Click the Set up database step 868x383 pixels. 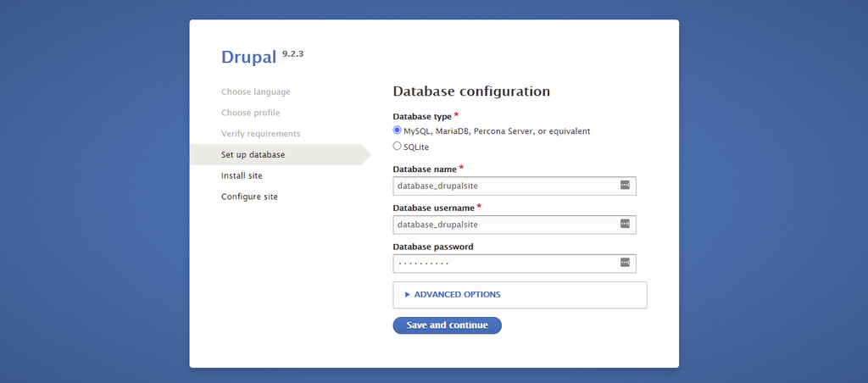253,155
